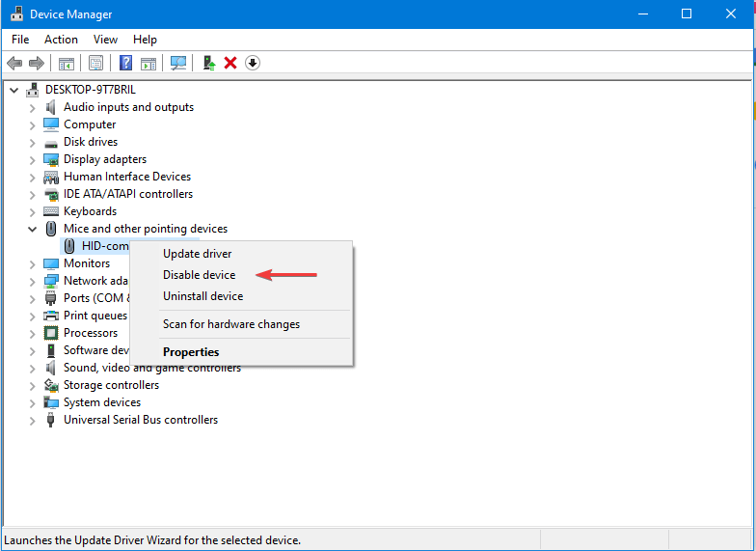Expand Universal Serial Bus controllers
Viewport: 756px width, 551px height.
pos(32,420)
